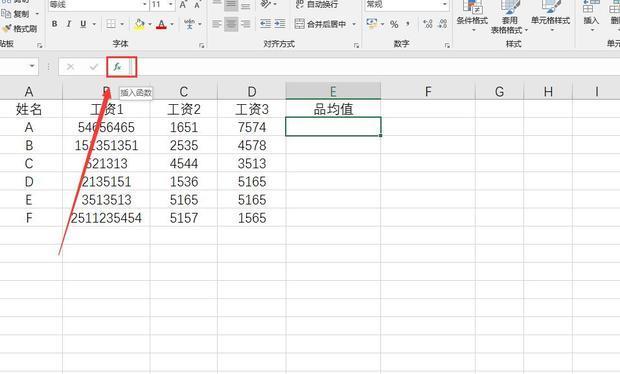This screenshot has width=620, height=374.
Task: Click the increase indent icon
Action: (280, 24)
